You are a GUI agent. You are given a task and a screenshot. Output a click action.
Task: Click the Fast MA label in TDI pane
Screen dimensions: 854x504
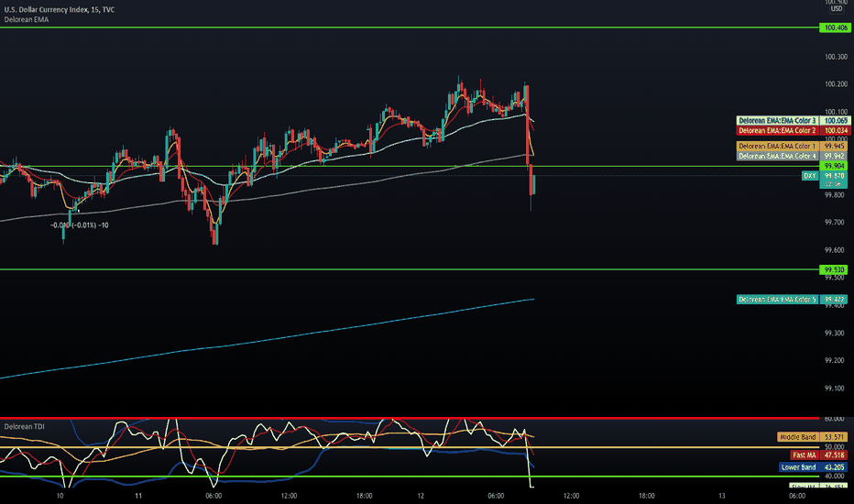click(804, 455)
